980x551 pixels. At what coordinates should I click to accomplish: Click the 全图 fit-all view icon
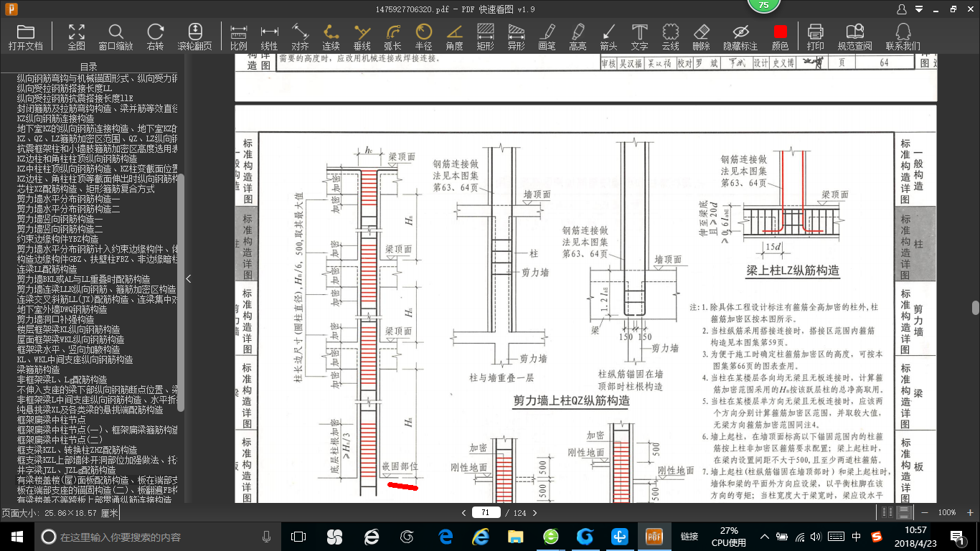click(x=76, y=37)
